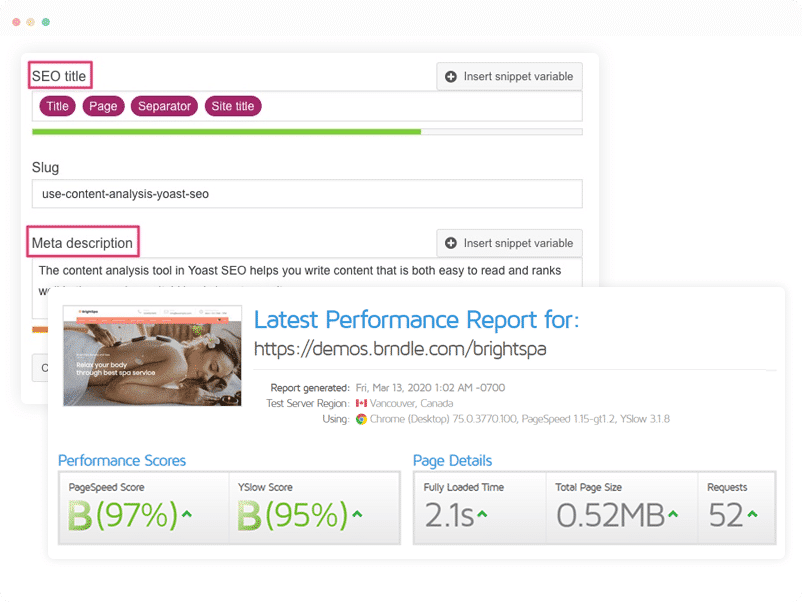Insert snippet variable for Meta description

pyautogui.click(x=509, y=243)
